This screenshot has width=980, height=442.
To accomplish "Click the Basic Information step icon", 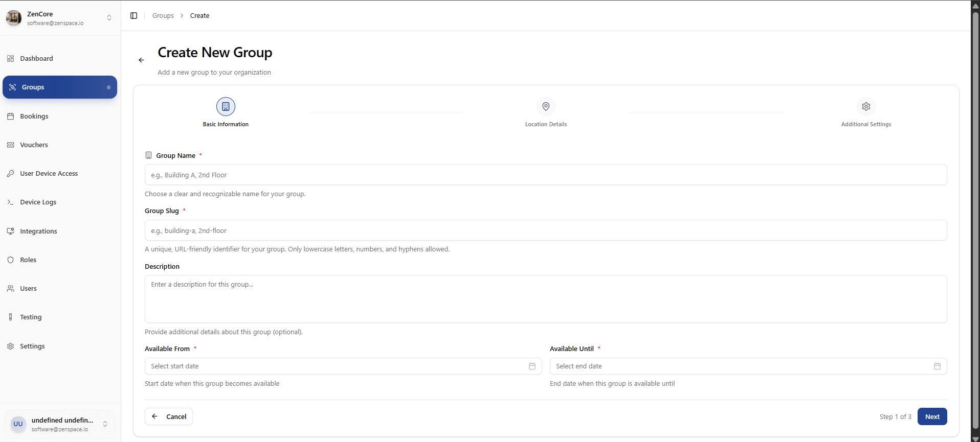I will (226, 106).
